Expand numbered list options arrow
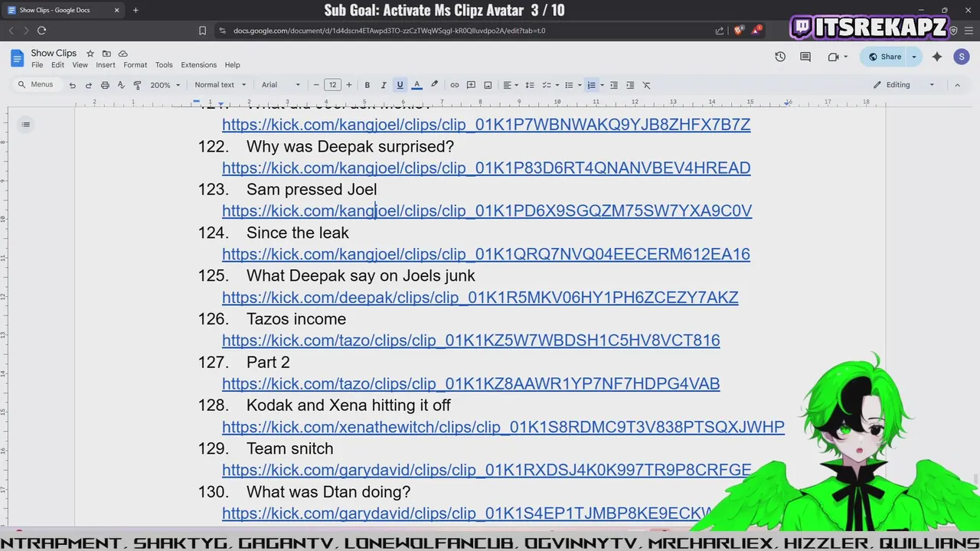 pos(602,85)
